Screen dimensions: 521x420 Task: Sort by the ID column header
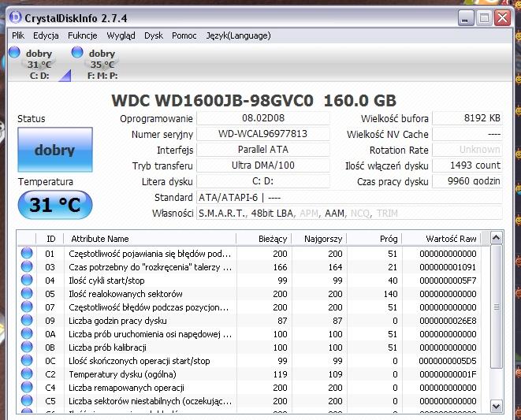(x=50, y=239)
